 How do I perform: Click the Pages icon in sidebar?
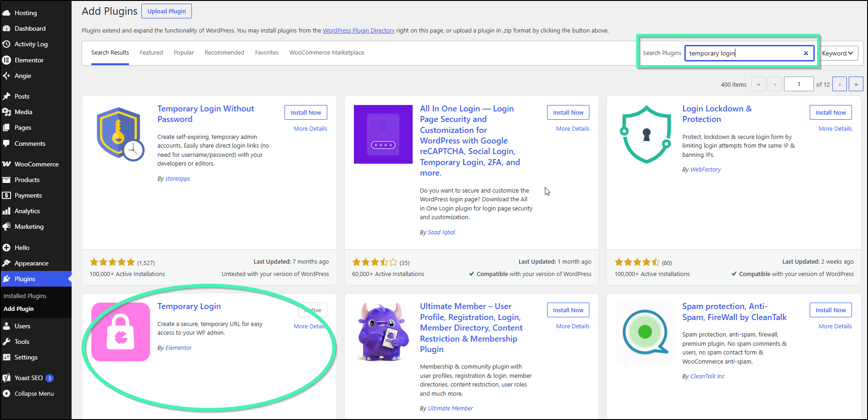tap(6, 127)
